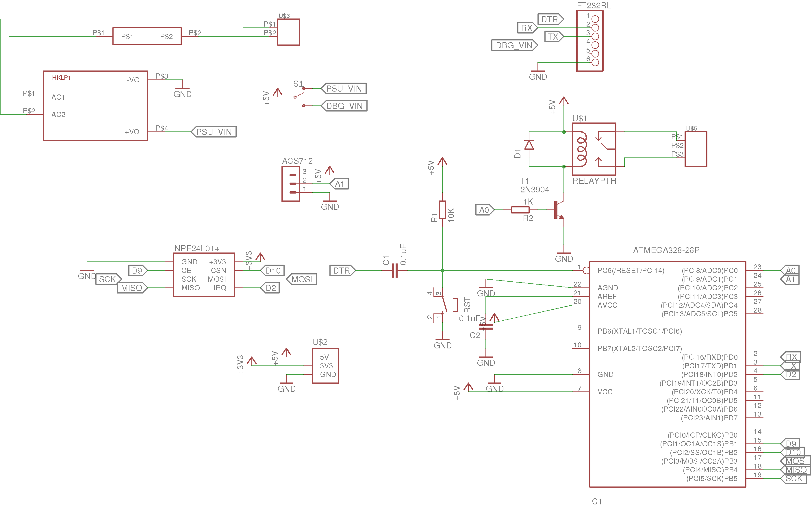This screenshot has width=812, height=507.
Task: Select the A0 label feeding R2
Action: pos(485,210)
